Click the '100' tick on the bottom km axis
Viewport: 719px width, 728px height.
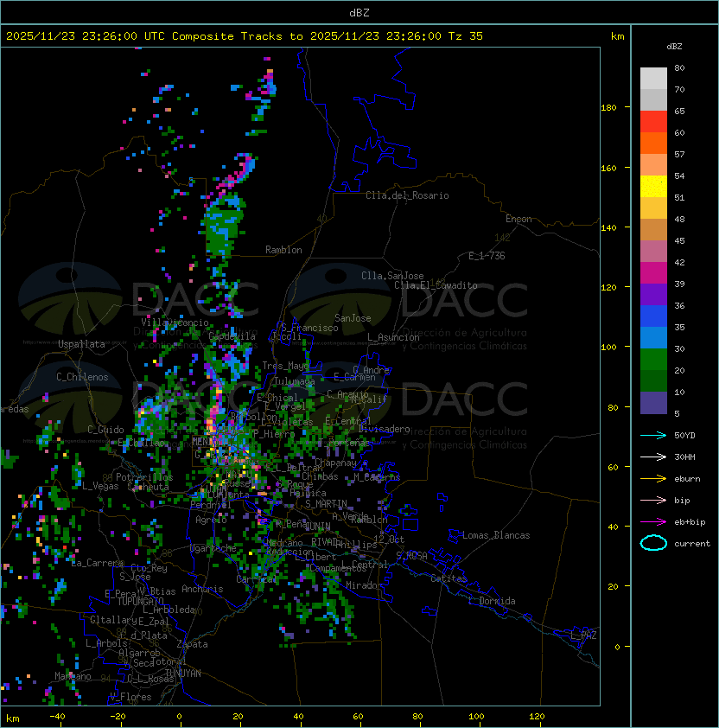pos(476,717)
